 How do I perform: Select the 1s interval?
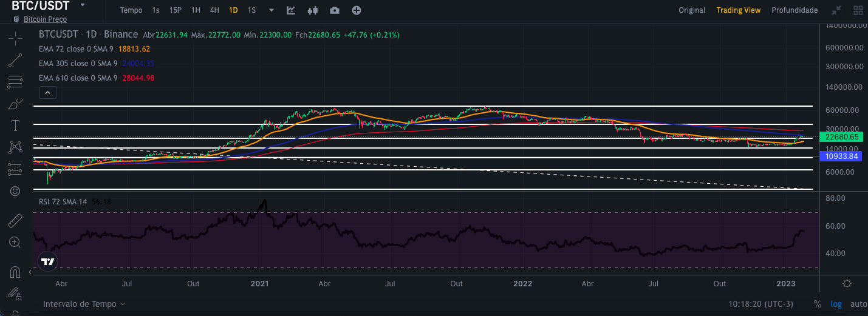click(156, 10)
